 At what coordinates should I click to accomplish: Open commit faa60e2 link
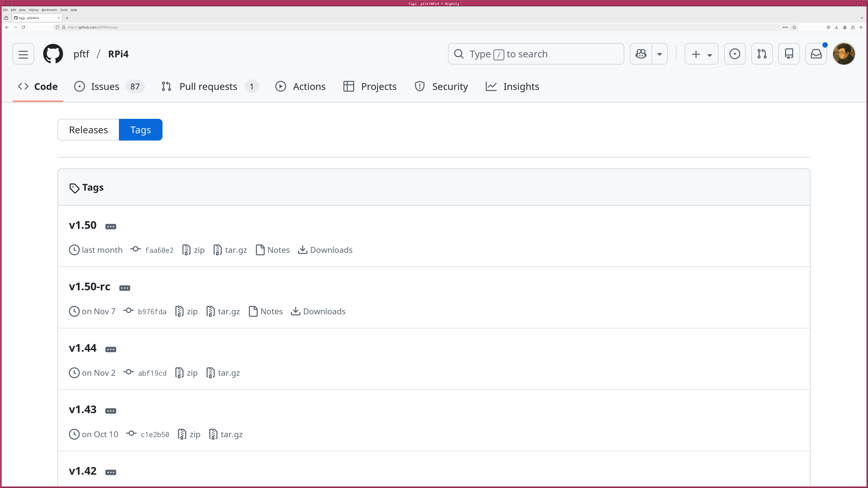[x=159, y=250]
